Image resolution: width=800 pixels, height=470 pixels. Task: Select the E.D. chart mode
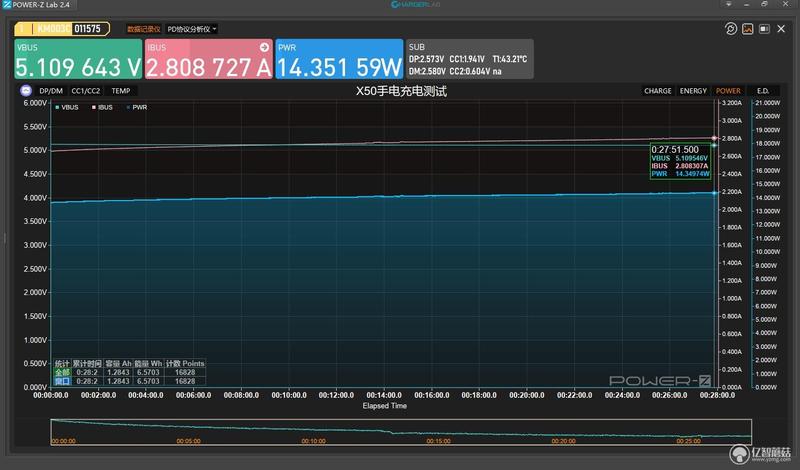point(763,91)
